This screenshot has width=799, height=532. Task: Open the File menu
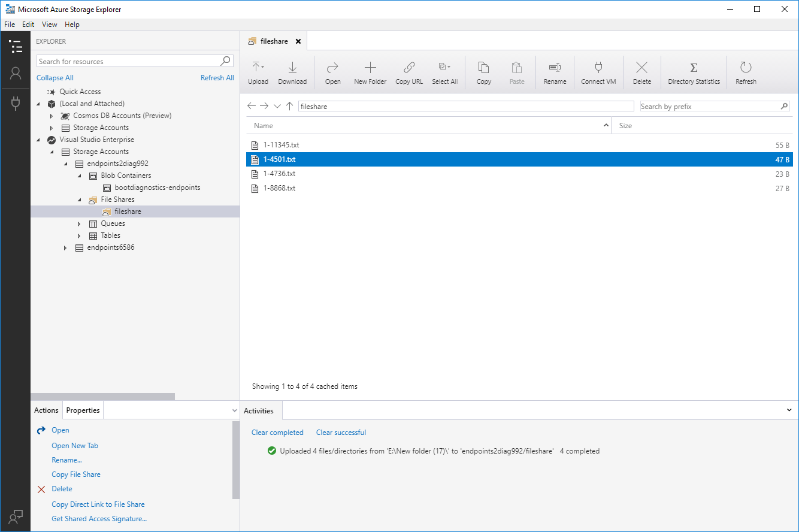click(10, 25)
